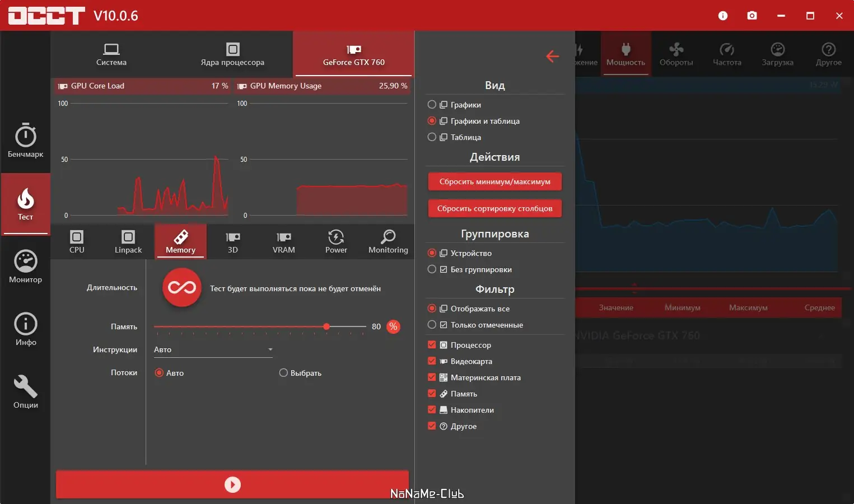Uncheck the Материнская плата checkbox

[x=432, y=377]
